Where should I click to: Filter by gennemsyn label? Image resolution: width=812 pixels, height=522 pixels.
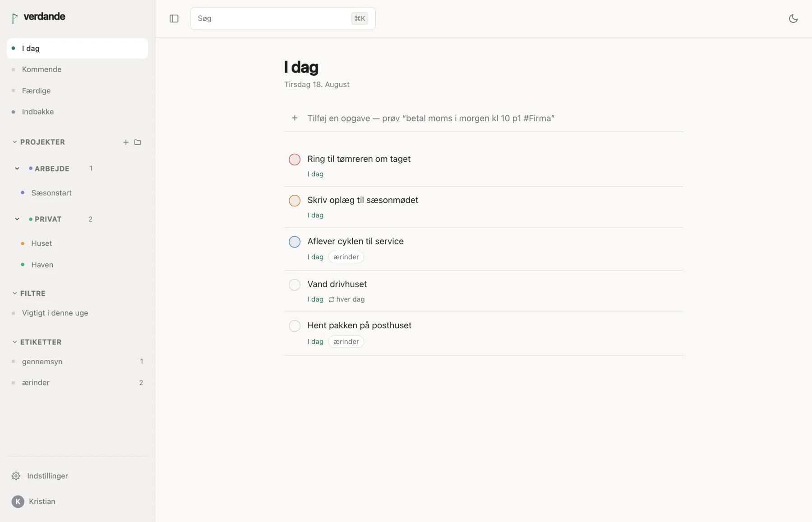[77, 362]
